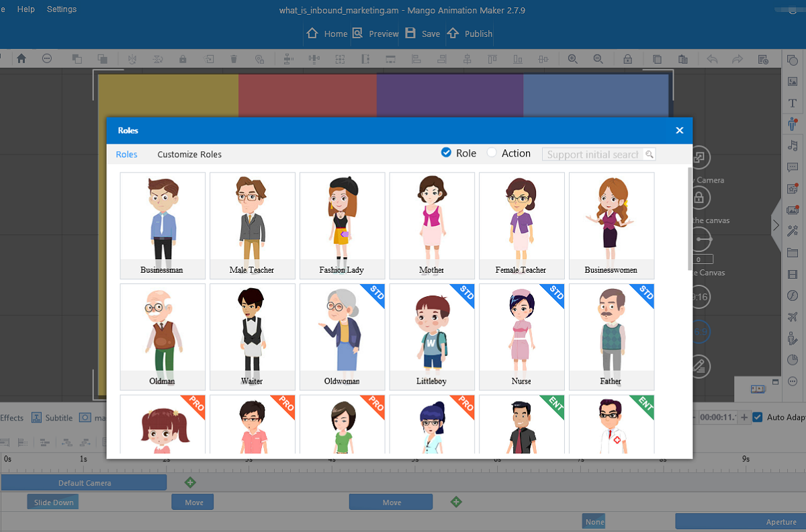Click the Publish button
Viewport: 806px width, 532px height.
tap(469, 34)
